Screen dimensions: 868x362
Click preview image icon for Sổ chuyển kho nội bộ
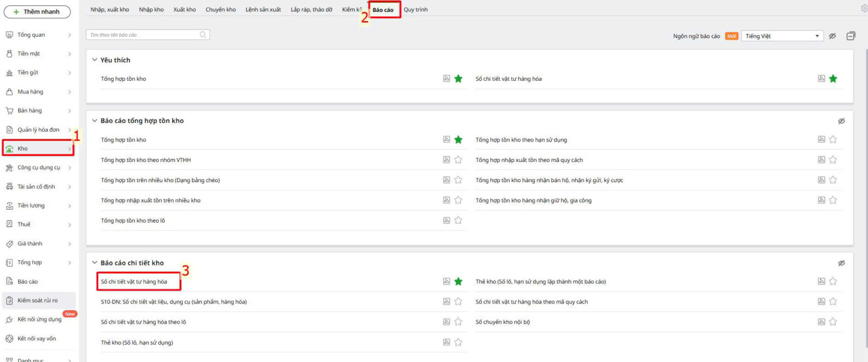821,322
